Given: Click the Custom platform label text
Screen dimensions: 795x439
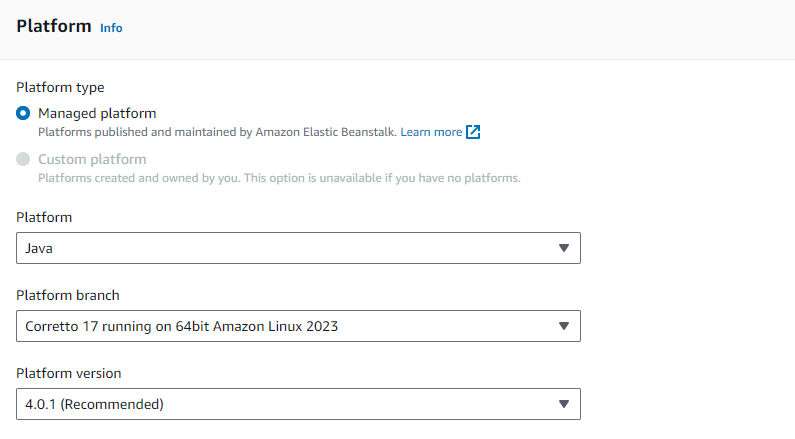Looking at the screenshot, I should coord(92,159).
